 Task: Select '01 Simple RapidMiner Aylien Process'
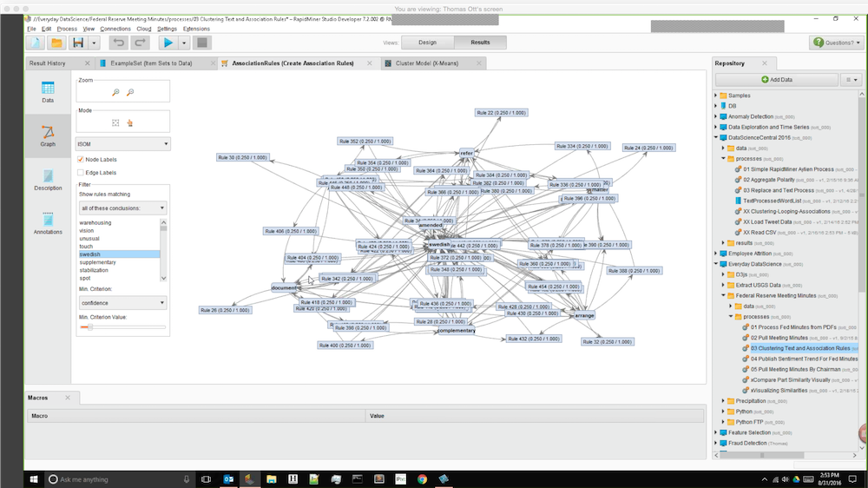(788, 169)
